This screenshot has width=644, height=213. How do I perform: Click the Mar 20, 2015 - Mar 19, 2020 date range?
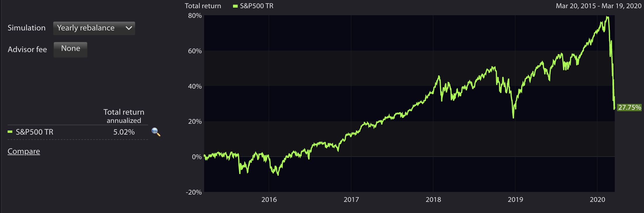coord(598,6)
